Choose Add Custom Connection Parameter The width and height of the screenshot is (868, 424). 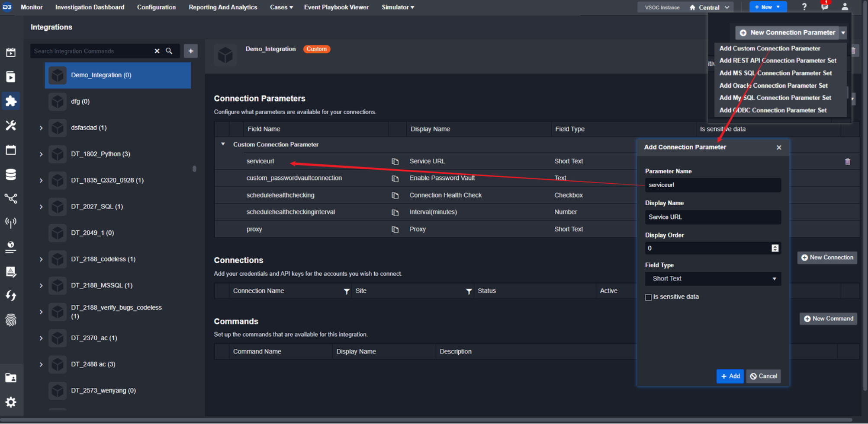click(769, 48)
